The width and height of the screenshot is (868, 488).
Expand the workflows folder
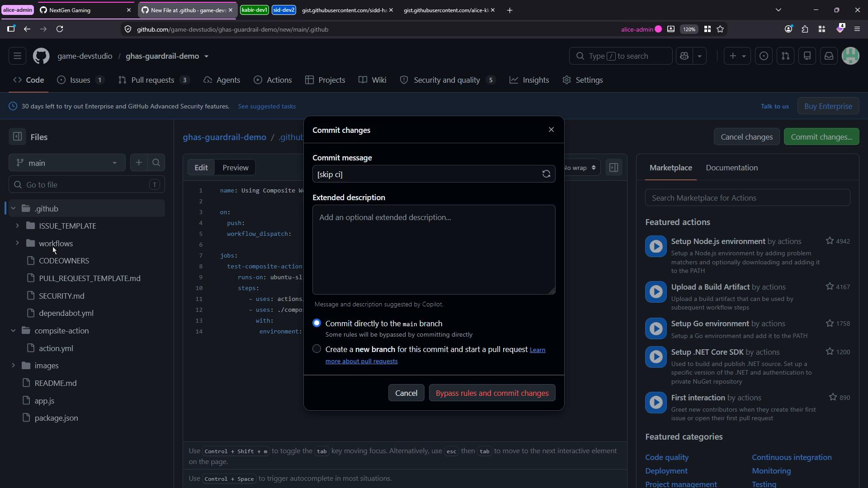coord(17,243)
